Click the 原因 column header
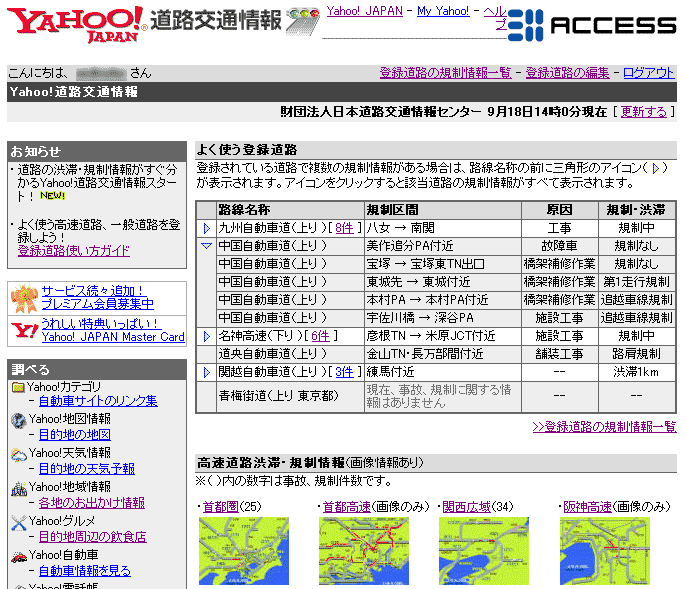 (x=560, y=210)
